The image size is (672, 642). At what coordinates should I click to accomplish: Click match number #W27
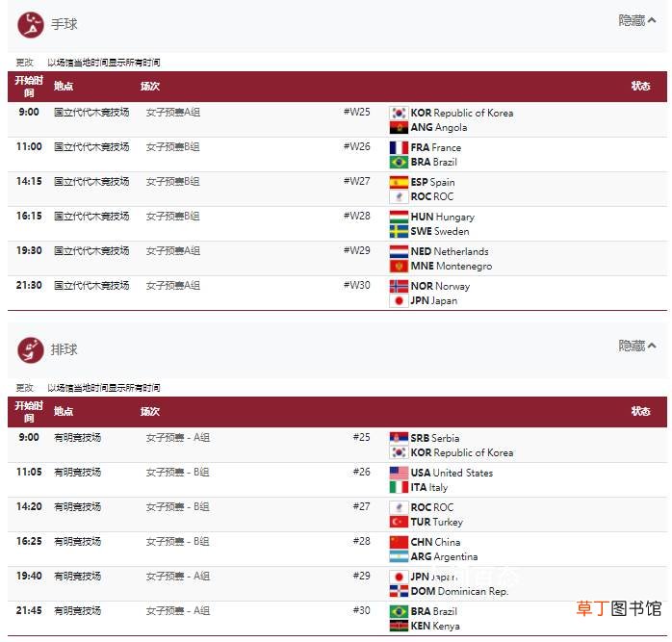[x=356, y=181]
